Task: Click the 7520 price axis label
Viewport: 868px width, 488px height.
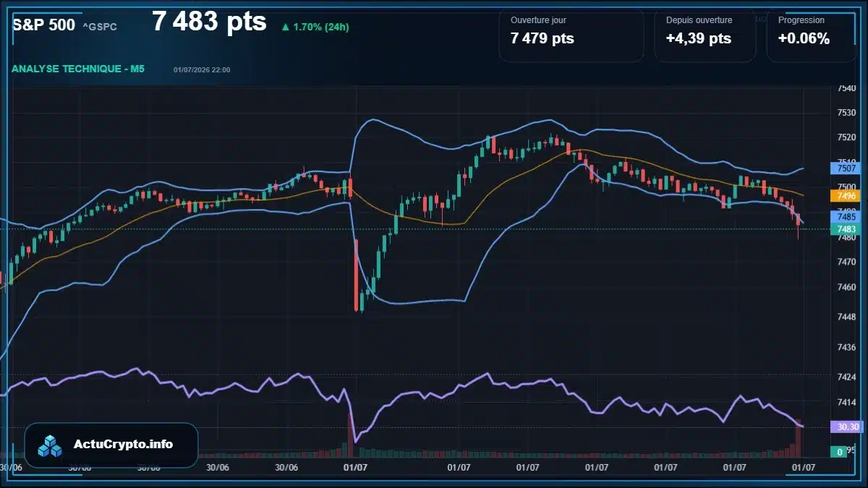Action: [x=846, y=137]
